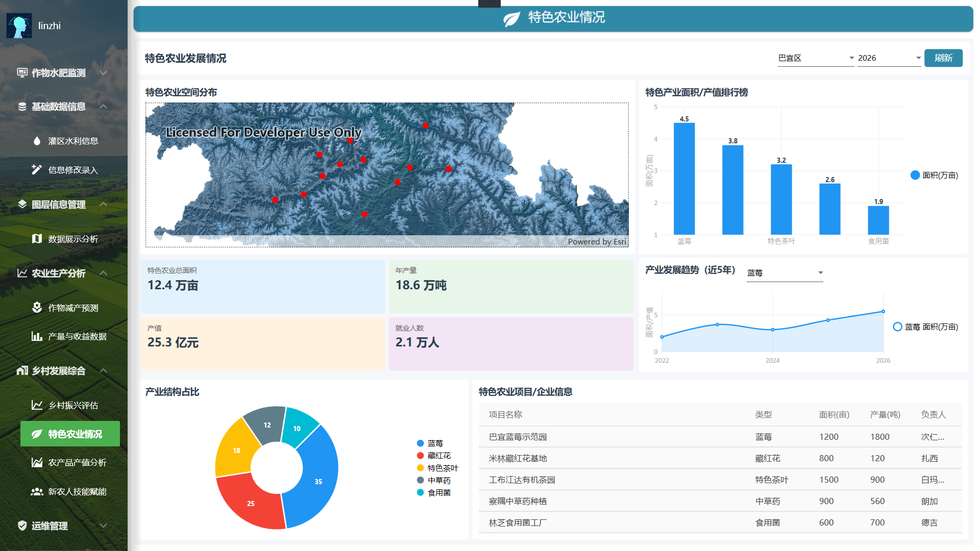Open 灌区水利信息 menu item

(70, 141)
